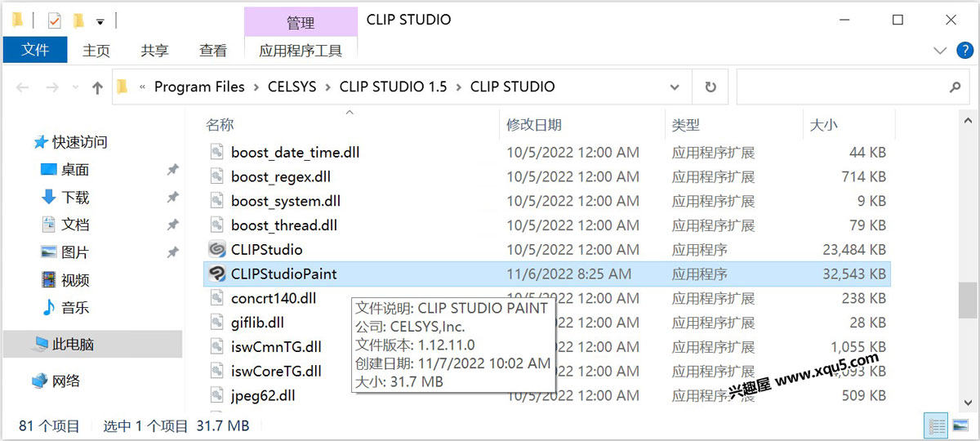Click the 23,484 KB size cell
Viewport: 980px width, 441px height.
point(854,250)
